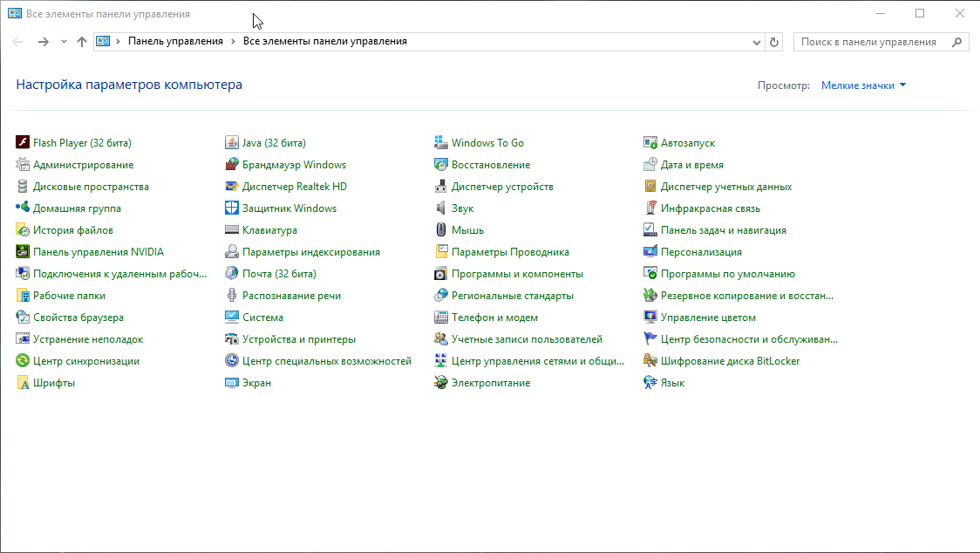
Task: Open the Центр синхронизации link
Action: 86,361
